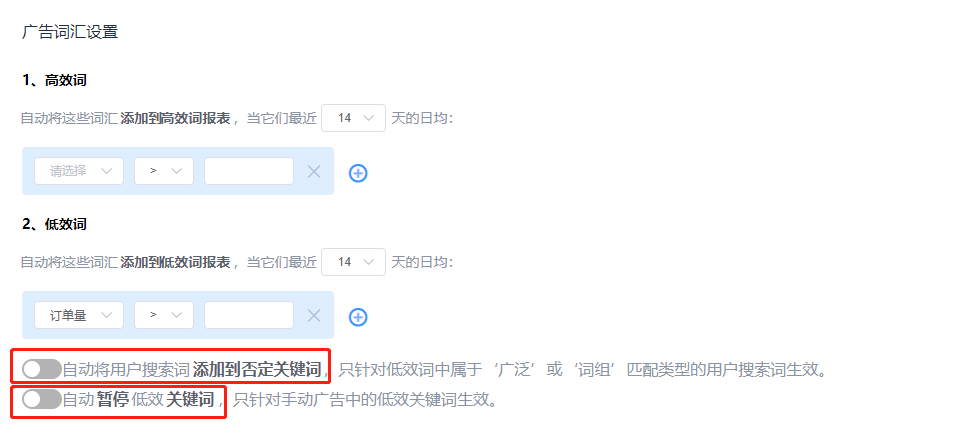Open the > operator dropdown beside 订单量

(x=164, y=315)
